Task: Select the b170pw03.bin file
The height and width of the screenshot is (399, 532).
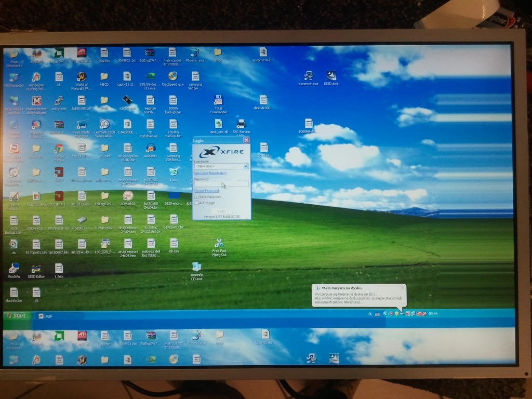Action: click(x=174, y=222)
